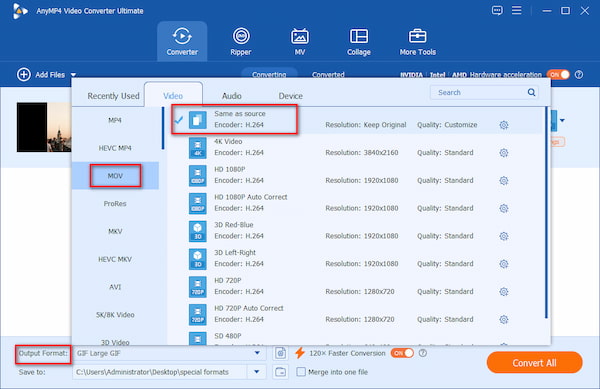Click the search magnifier icon
Viewport: 600px width, 389px height.
pos(531,92)
